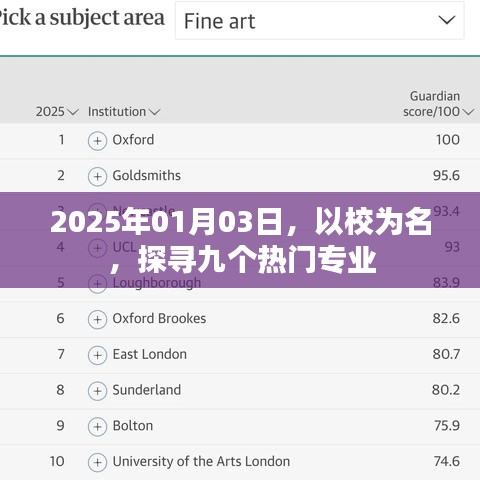The width and height of the screenshot is (480, 480).
Task: Open East London details plus icon
Action: [97, 355]
